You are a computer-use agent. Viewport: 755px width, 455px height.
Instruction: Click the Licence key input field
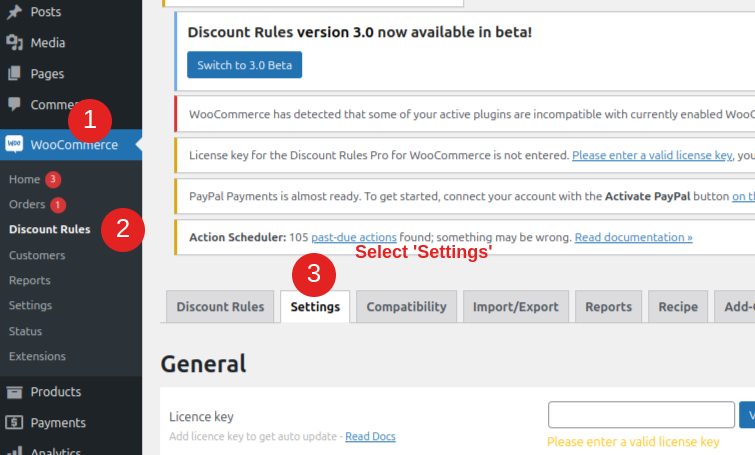coord(641,415)
